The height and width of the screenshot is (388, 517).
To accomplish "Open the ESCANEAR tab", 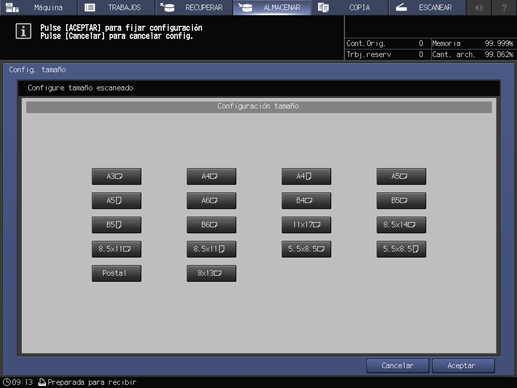I will (x=427, y=7).
